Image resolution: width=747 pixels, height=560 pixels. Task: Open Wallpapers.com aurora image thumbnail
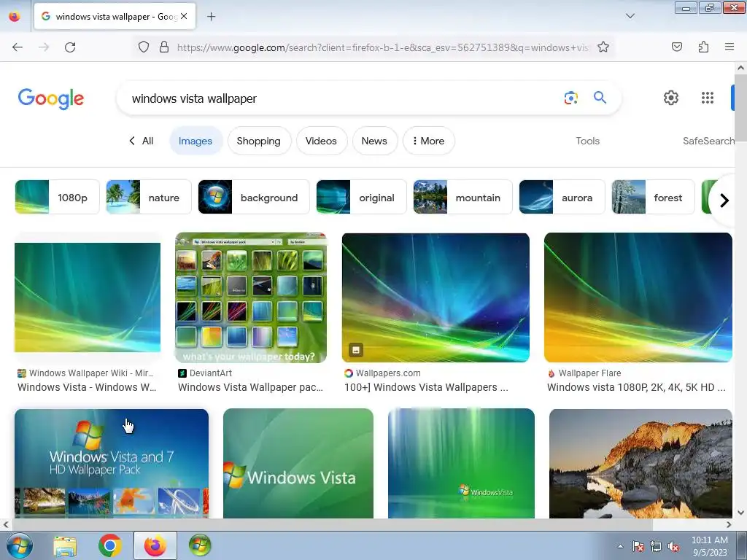pyautogui.click(x=436, y=297)
